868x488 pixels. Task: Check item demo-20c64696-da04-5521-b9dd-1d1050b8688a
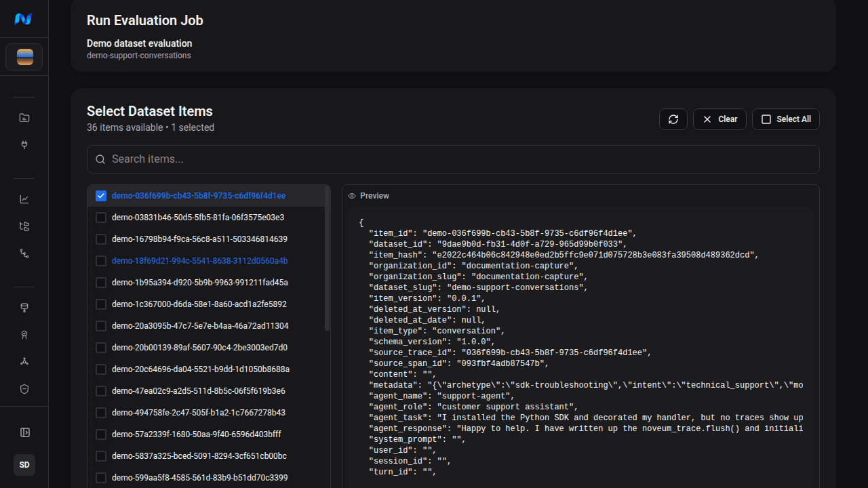click(x=101, y=369)
